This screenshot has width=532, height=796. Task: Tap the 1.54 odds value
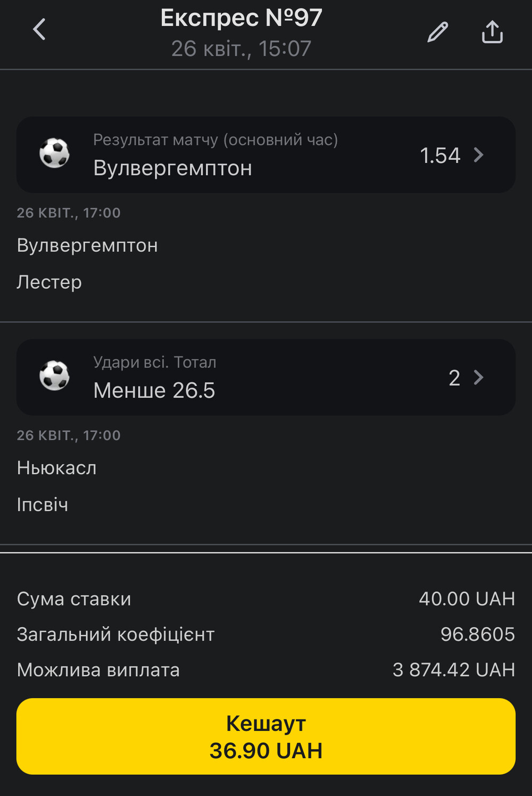440,155
